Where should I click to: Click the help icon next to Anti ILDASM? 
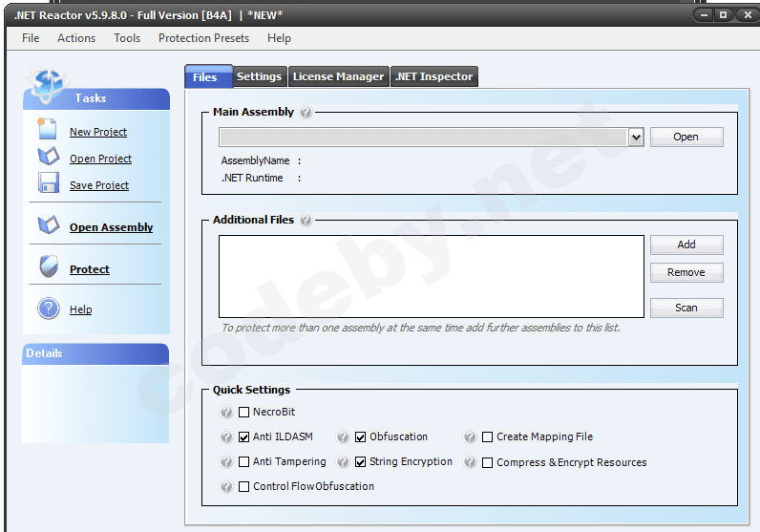[x=226, y=436]
